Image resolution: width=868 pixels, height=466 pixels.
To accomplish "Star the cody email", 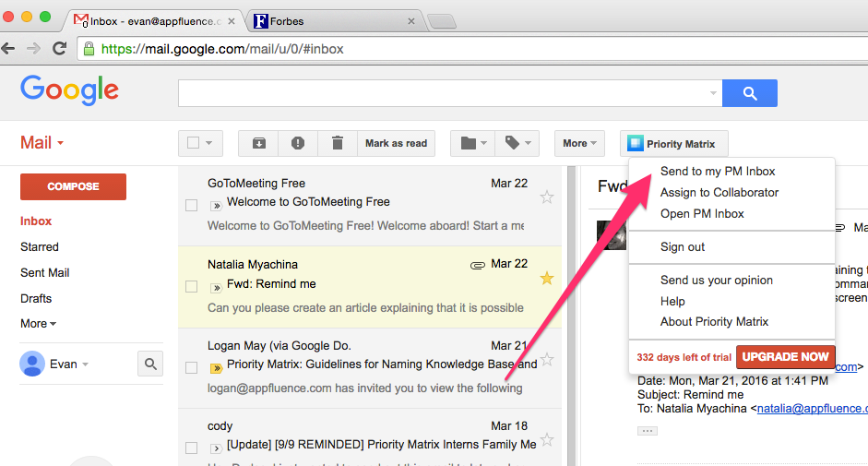I will 547,440.
